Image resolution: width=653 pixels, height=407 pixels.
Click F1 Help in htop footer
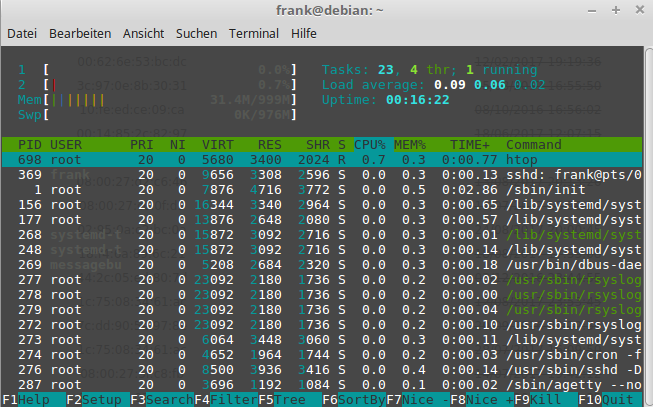pyautogui.click(x=34, y=400)
